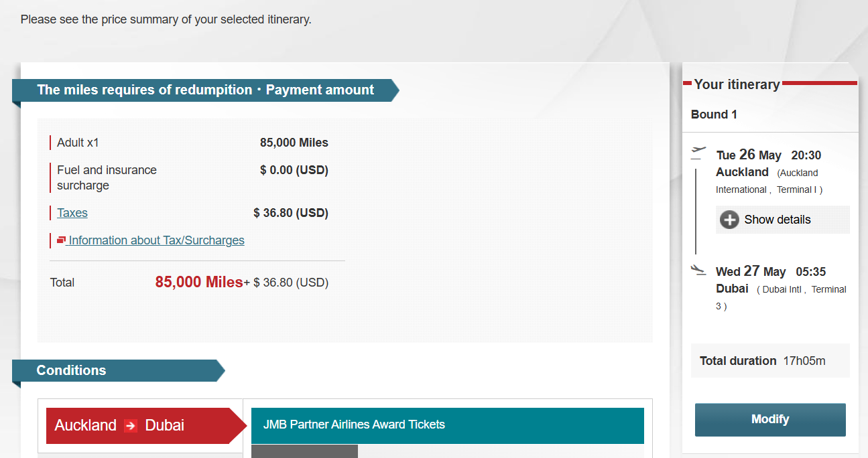Open the Taxes link

pyautogui.click(x=72, y=213)
